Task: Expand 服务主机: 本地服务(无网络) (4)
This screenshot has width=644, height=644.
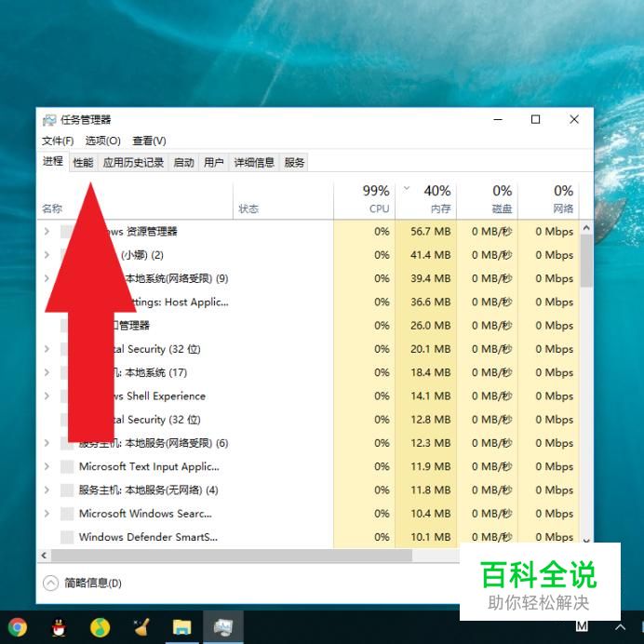Action: coord(47,490)
